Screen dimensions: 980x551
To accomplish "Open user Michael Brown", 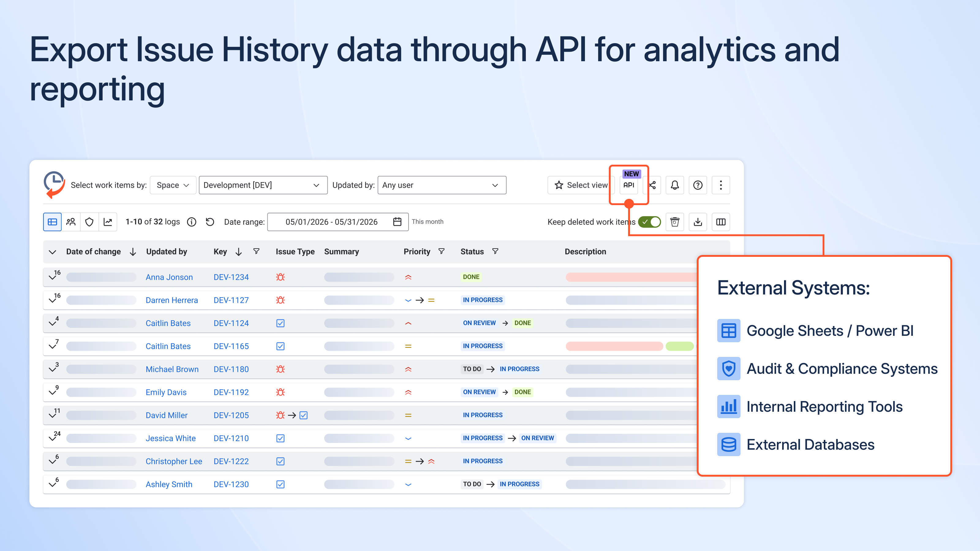I will 172,369.
